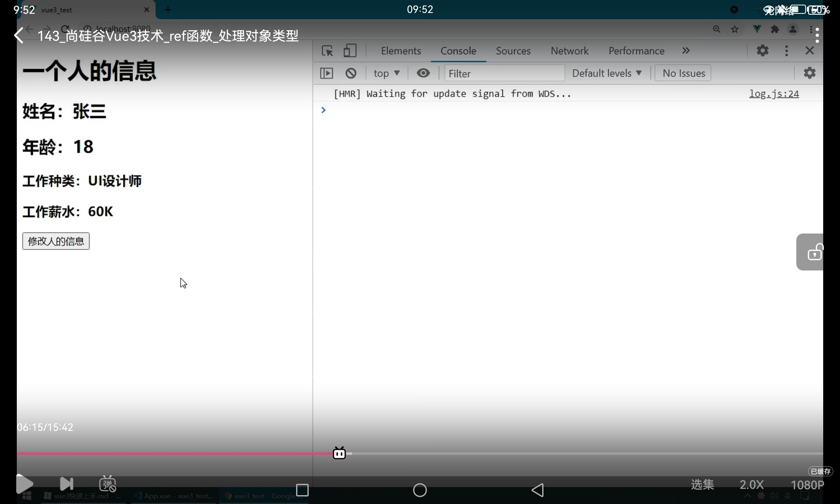Open live expression eye icon
This screenshot has width=840, height=504.
(423, 73)
